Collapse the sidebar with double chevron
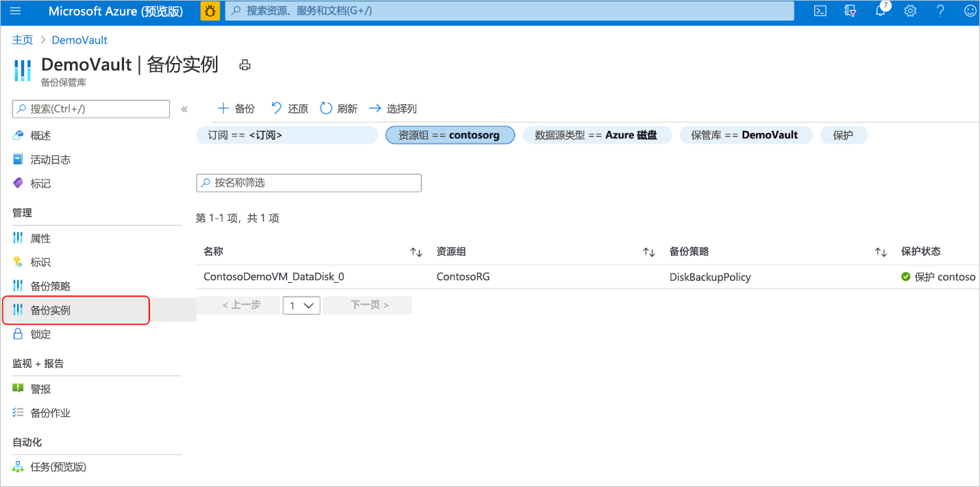The image size is (980, 487). click(x=184, y=109)
